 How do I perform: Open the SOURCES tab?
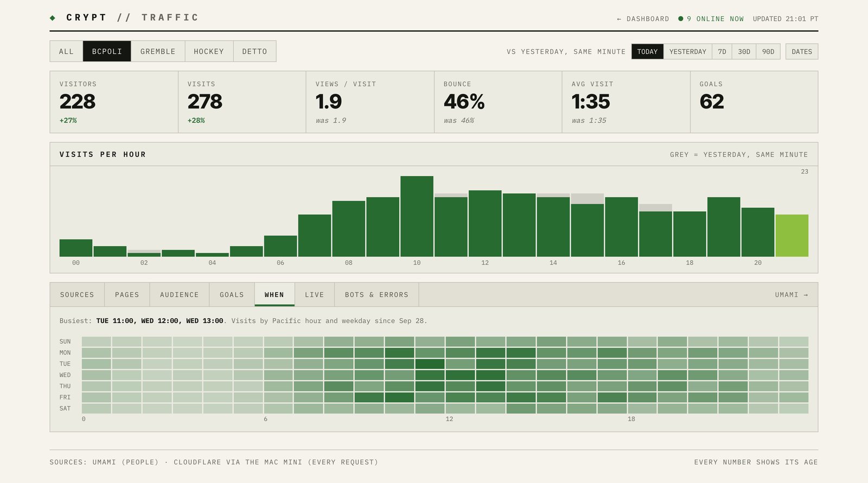coord(77,295)
